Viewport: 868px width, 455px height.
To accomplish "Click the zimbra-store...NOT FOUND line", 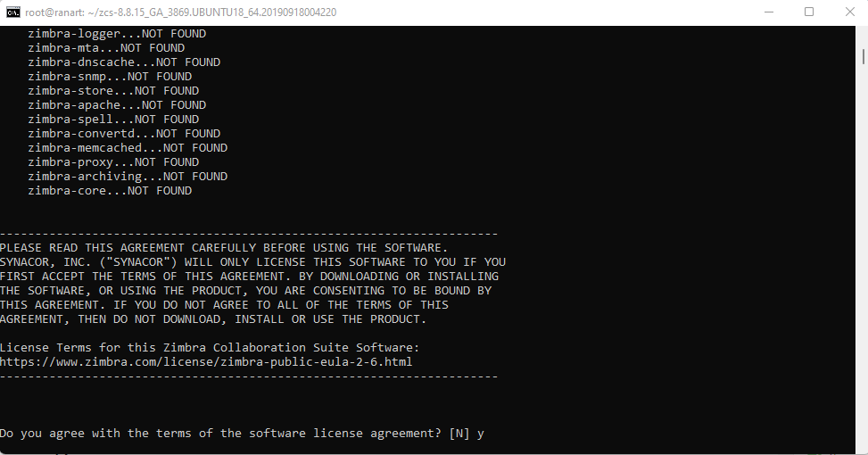I will tap(113, 91).
